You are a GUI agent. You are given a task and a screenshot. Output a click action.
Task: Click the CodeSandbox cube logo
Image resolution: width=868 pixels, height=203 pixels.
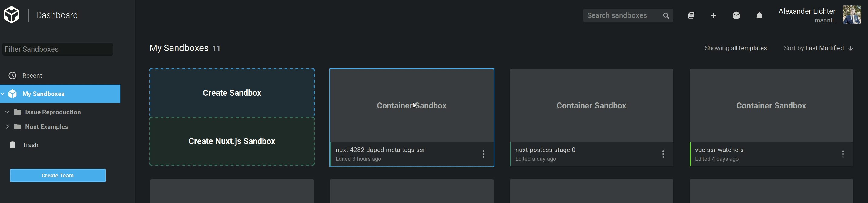coord(12,15)
